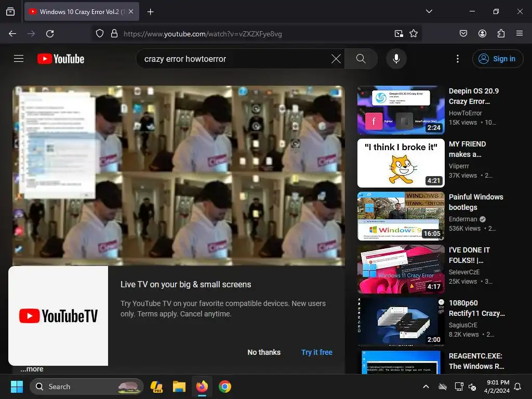Open a new browser tab
Image resolution: width=532 pixels, height=399 pixels.
[151, 12]
